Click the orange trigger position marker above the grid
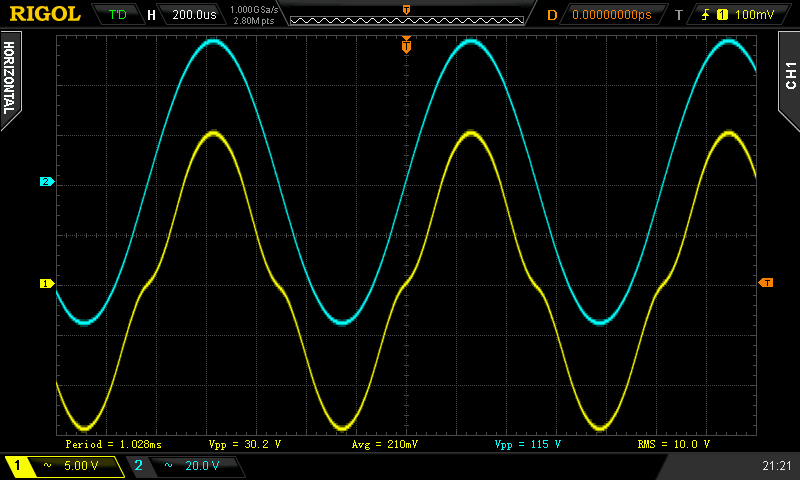 pos(406,45)
